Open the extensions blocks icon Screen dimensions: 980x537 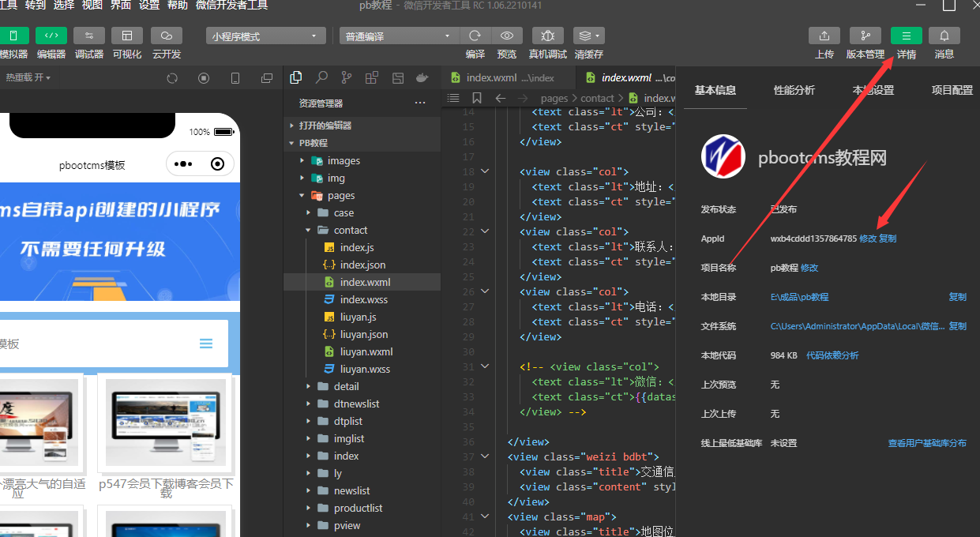372,77
